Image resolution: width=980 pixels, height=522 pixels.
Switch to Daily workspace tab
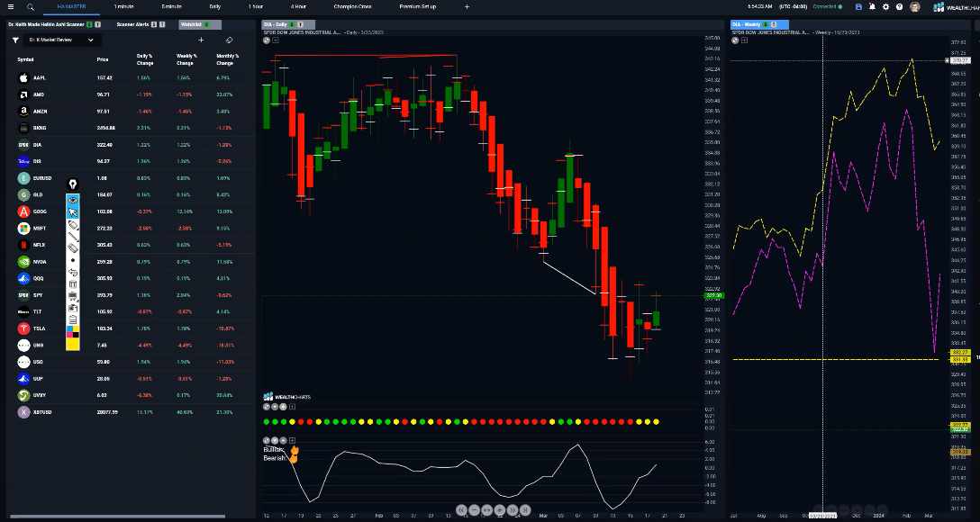tap(214, 7)
